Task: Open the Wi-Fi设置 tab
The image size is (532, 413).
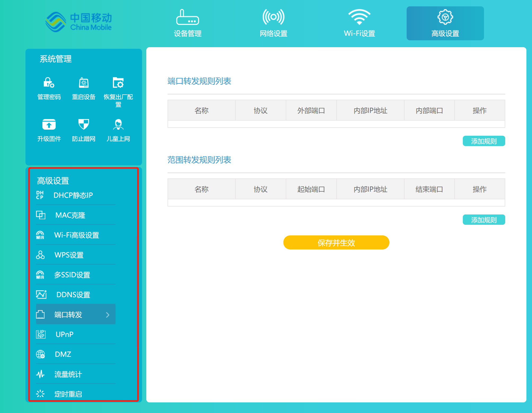Action: (359, 23)
